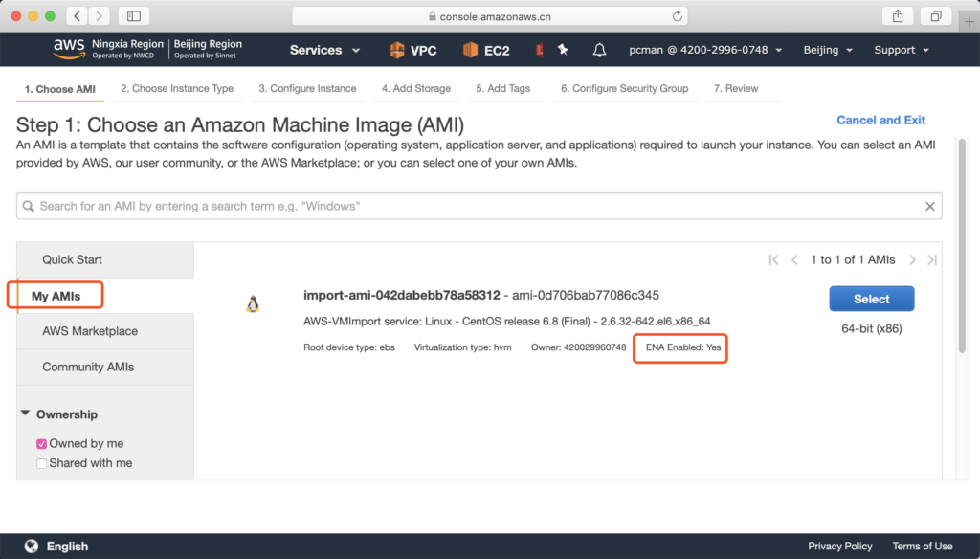Open the Beijing region dropdown
Image resolution: width=980 pixels, height=559 pixels.
click(x=827, y=50)
